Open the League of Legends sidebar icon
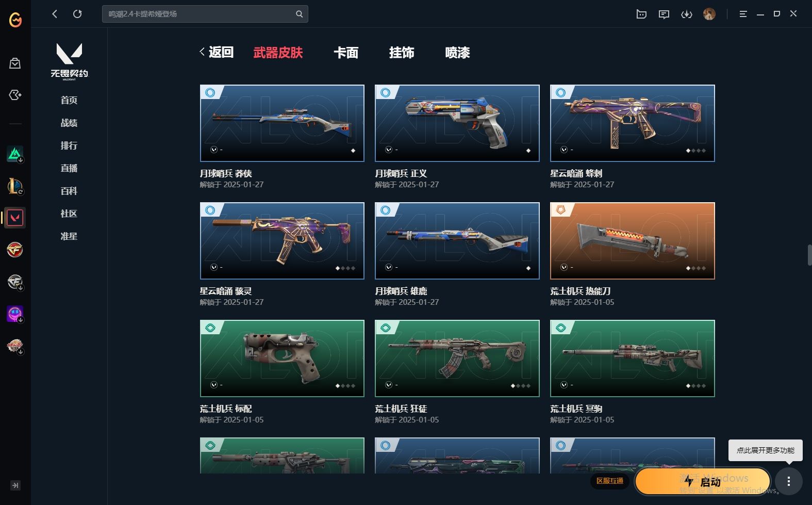The width and height of the screenshot is (812, 505). (x=15, y=186)
